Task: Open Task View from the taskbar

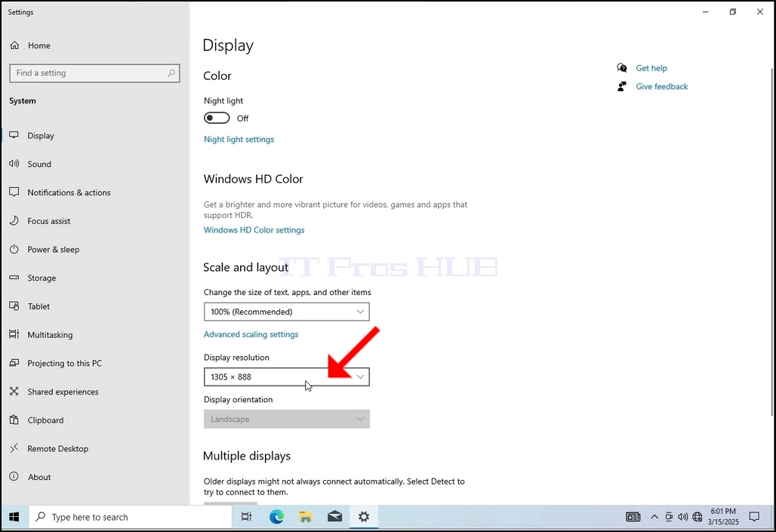Action: [246, 517]
